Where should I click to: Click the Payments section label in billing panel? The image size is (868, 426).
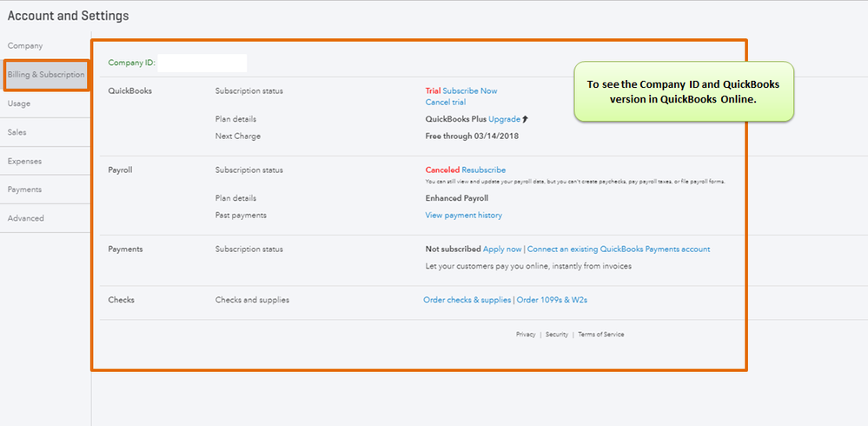(x=125, y=250)
